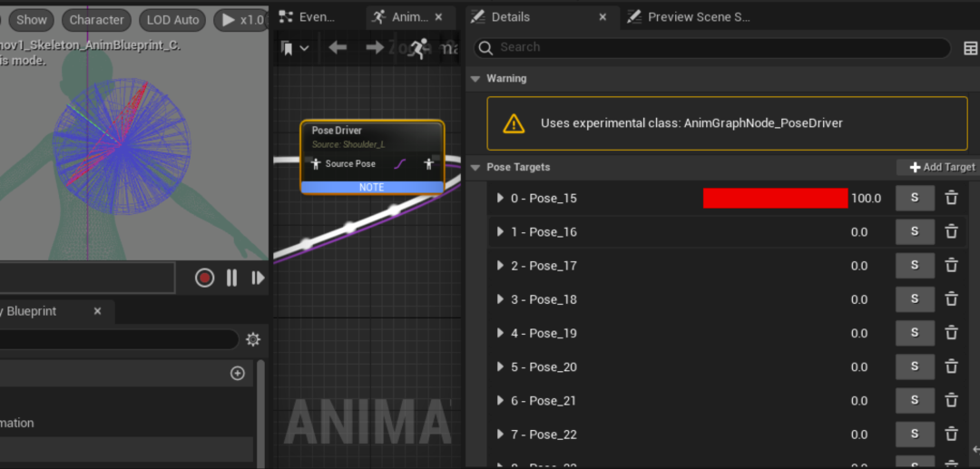This screenshot has width=980, height=469.
Task: Click the forward arrow in graph toolbar
Action: pyautogui.click(x=375, y=47)
